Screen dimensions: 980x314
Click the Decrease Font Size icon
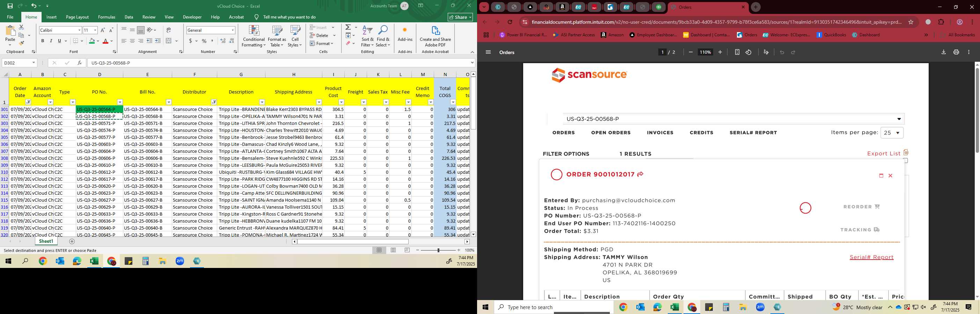click(x=111, y=30)
